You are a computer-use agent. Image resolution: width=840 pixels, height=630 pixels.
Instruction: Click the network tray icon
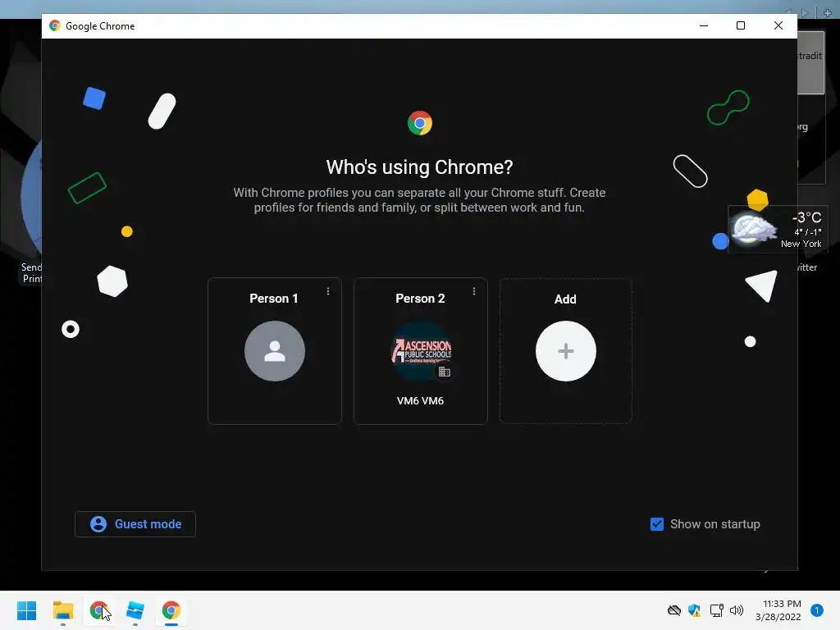[x=716, y=610]
